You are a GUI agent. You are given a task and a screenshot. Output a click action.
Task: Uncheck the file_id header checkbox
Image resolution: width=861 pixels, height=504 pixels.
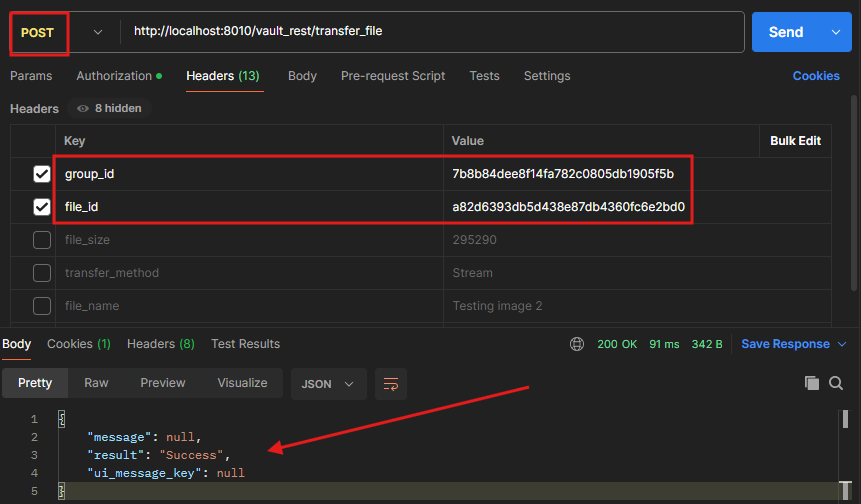tap(42, 207)
